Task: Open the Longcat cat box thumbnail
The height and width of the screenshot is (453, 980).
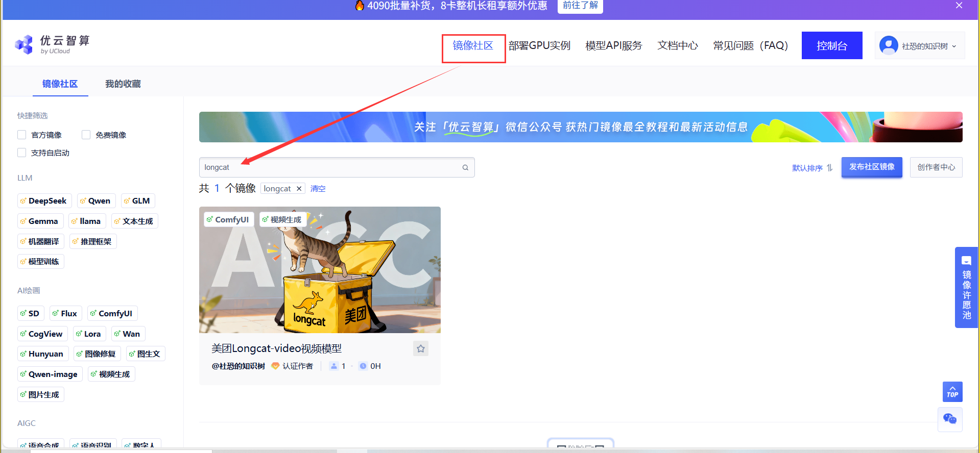Action: (320, 270)
